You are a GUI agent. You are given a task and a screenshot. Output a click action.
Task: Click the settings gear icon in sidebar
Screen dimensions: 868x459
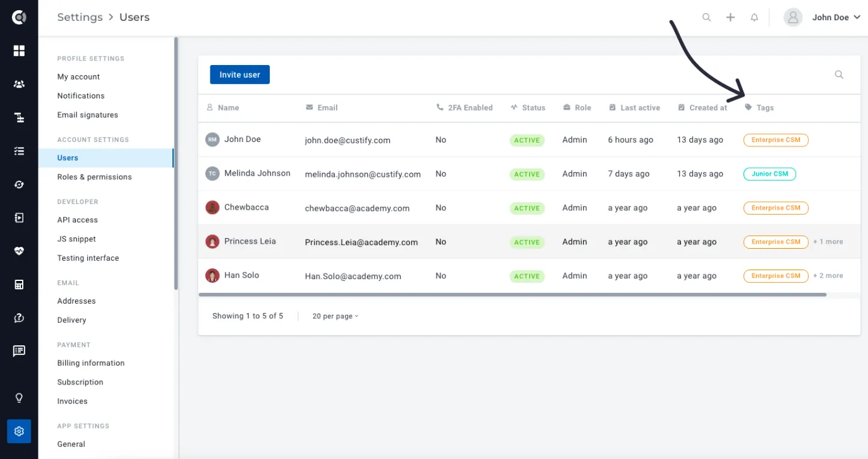coord(19,431)
